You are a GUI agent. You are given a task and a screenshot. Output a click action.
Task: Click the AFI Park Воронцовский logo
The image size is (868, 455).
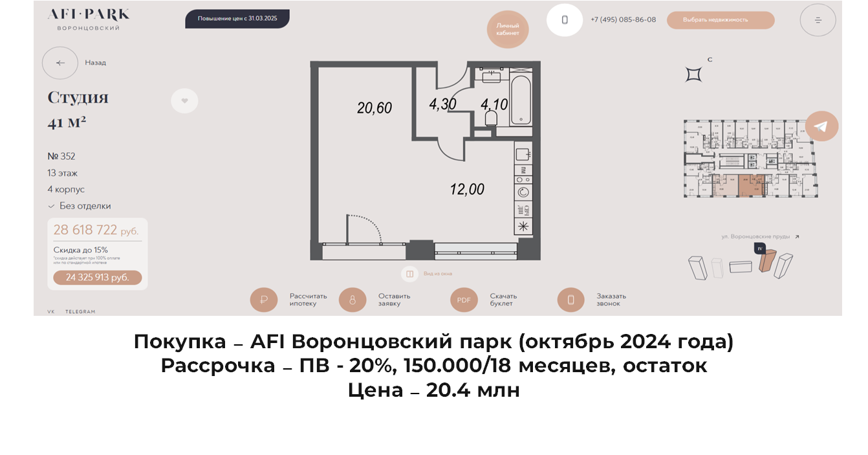[x=89, y=19]
